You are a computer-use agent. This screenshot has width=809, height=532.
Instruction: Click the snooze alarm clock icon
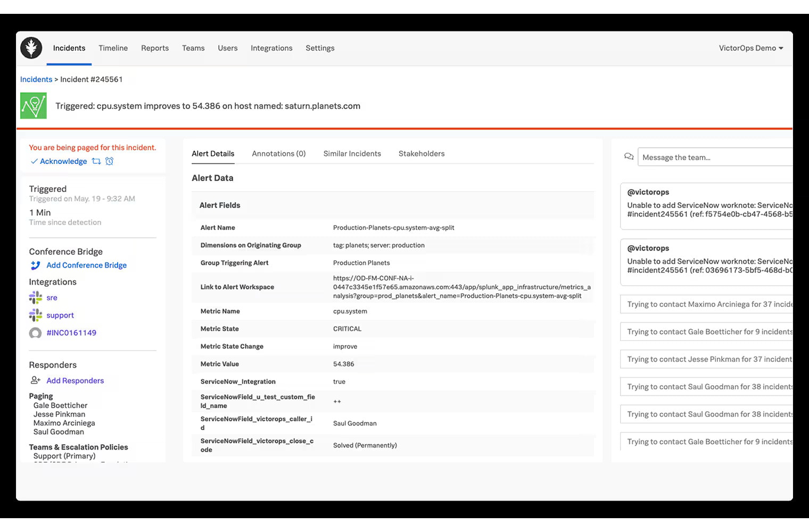click(110, 161)
